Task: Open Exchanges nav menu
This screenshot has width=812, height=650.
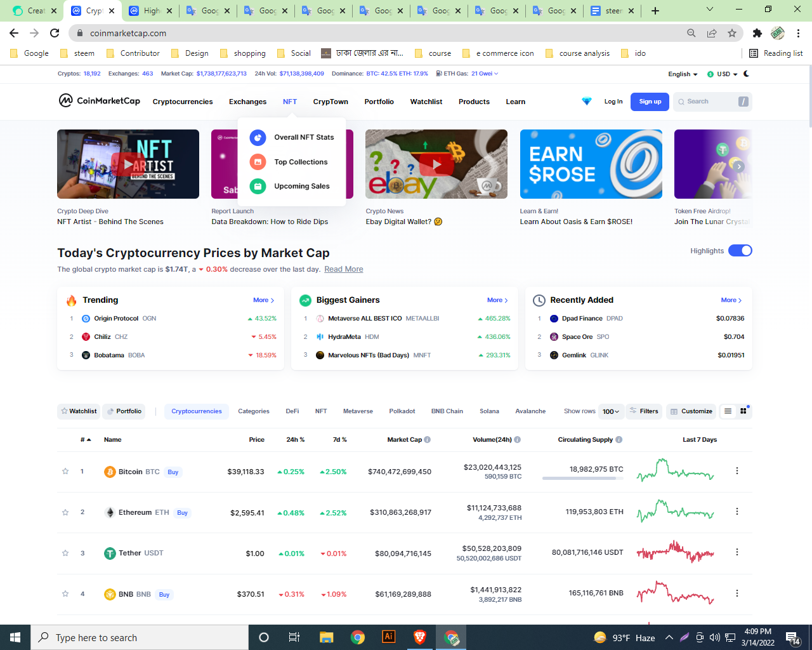Action: (247, 102)
